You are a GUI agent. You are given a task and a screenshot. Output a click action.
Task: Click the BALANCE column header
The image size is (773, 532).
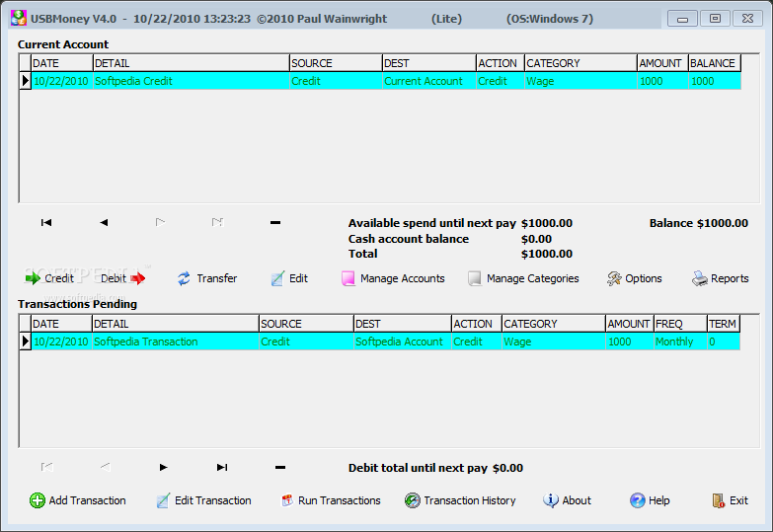[x=715, y=63]
